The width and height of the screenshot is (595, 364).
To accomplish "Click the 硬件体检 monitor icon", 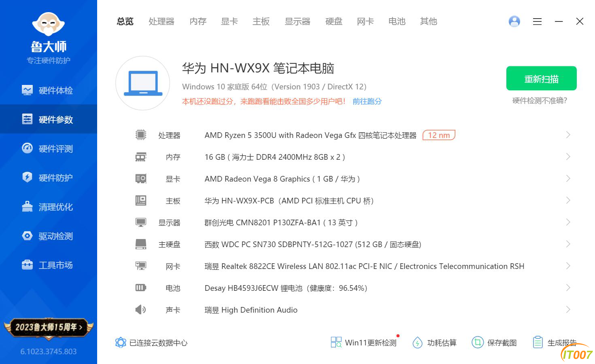I will coord(27,90).
